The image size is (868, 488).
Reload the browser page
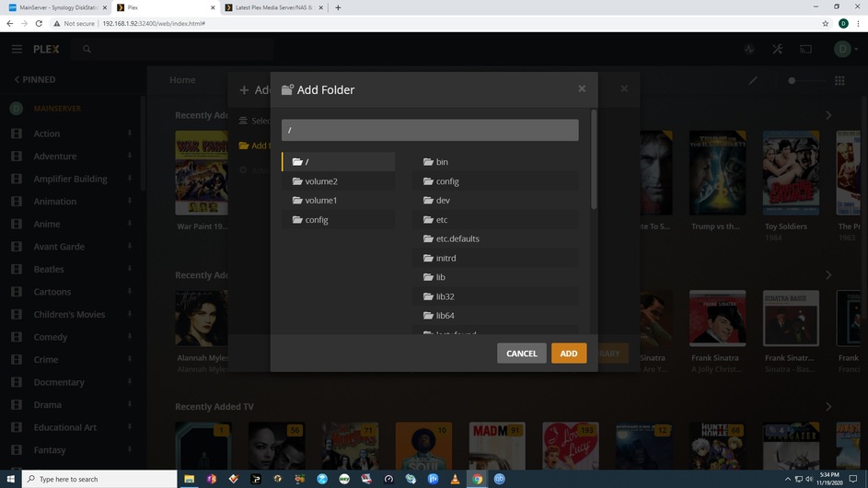39,23
